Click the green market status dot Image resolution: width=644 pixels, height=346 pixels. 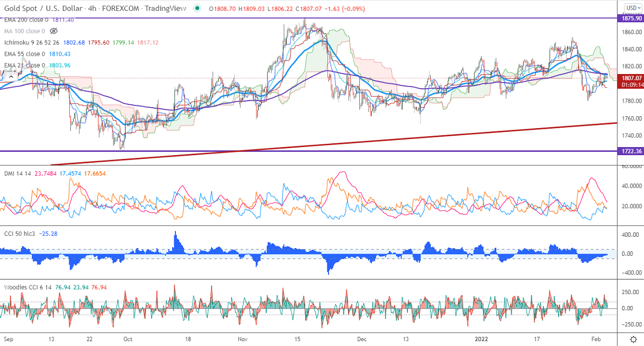[x=198, y=8]
